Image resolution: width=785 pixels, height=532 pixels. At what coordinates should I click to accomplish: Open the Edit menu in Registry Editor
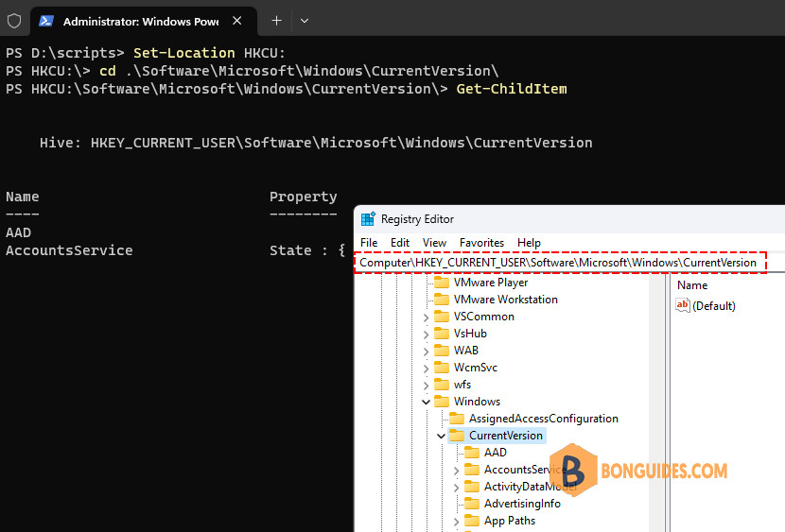[399, 243]
